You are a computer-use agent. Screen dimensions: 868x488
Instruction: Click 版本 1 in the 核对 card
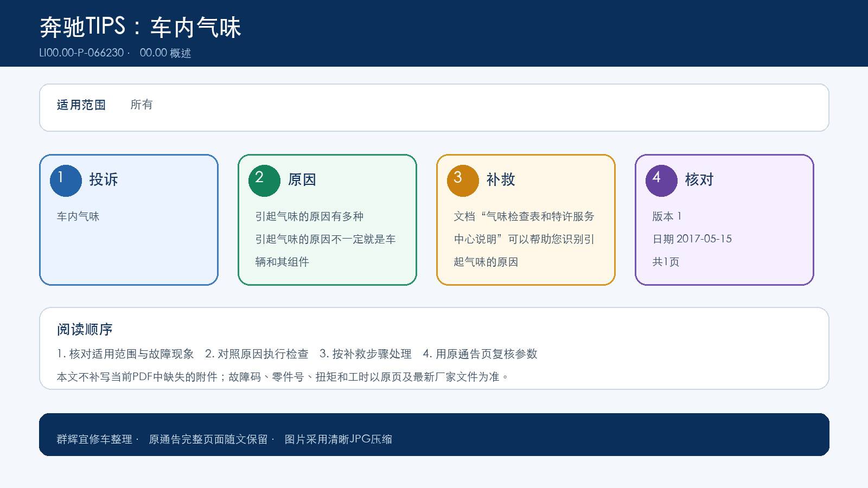(x=667, y=216)
